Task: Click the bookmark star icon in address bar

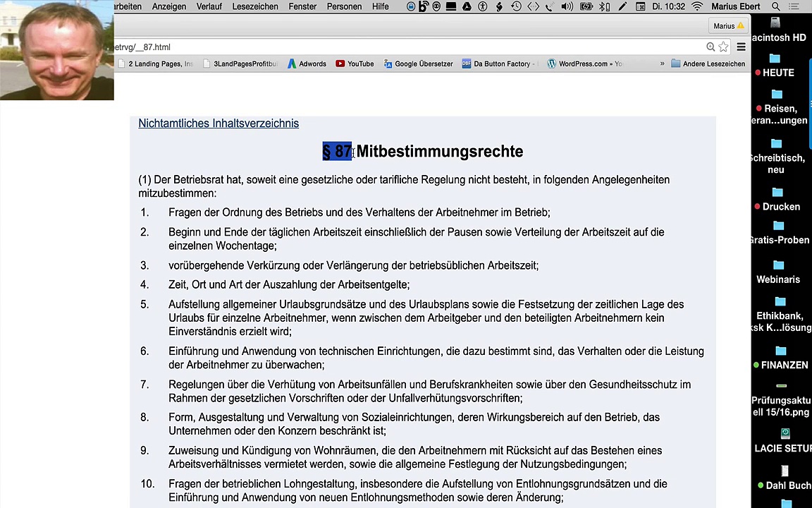Action: click(723, 47)
